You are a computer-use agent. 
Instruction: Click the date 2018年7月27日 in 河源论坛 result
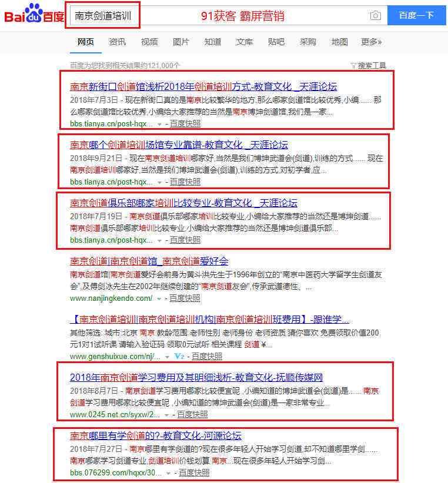point(96,449)
